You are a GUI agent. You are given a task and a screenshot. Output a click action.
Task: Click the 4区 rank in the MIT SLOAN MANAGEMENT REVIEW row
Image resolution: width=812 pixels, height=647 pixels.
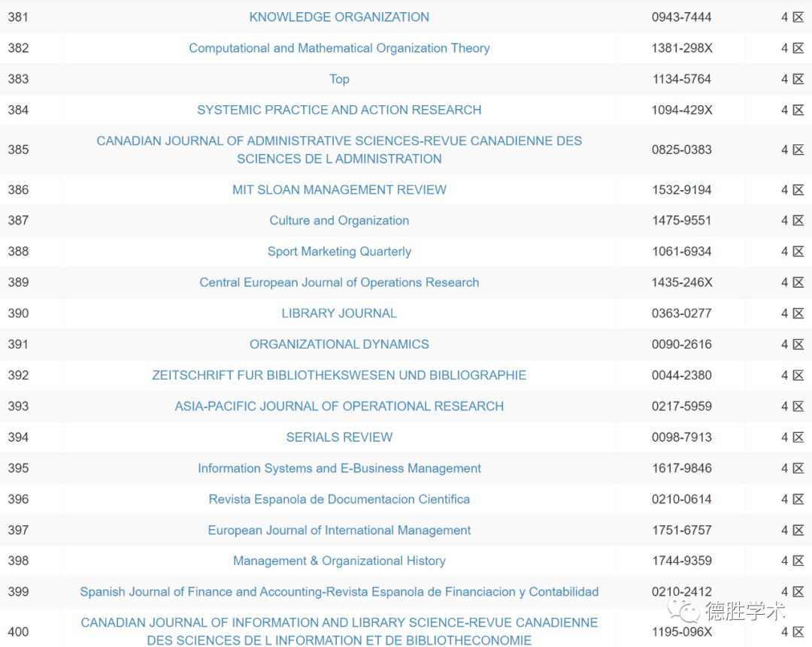pos(792,189)
